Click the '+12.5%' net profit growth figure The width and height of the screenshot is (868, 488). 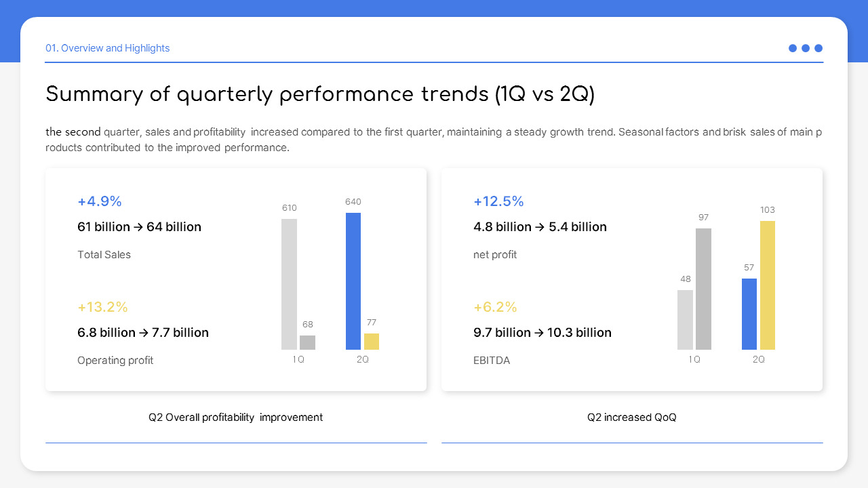(x=498, y=201)
